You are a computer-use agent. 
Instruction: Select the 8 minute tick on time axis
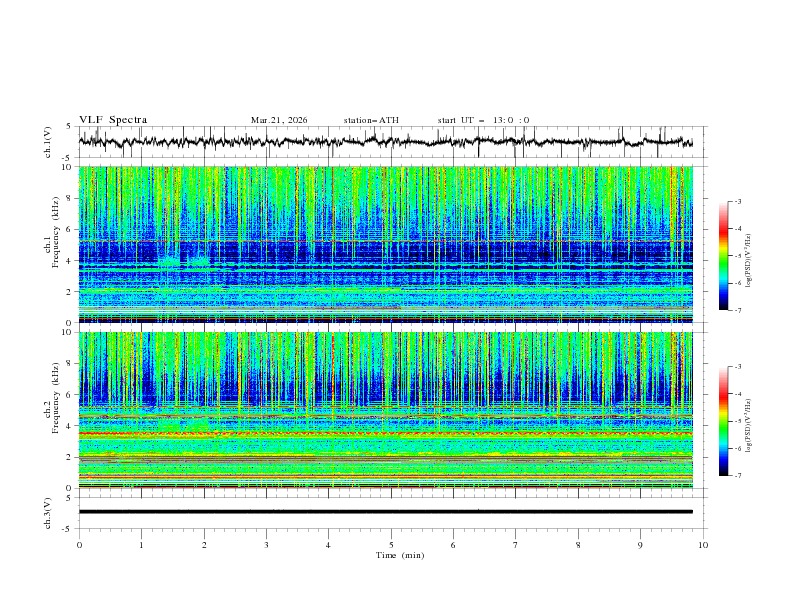[578, 545]
